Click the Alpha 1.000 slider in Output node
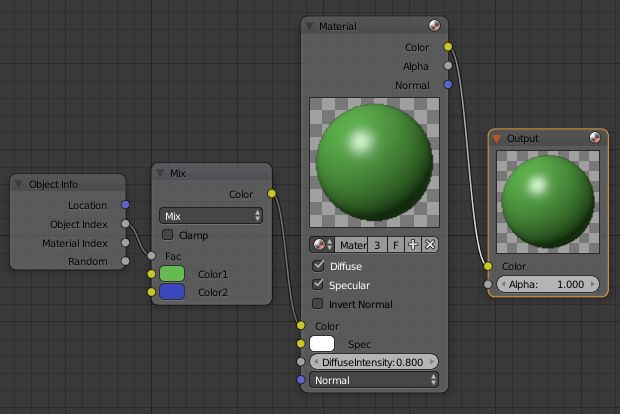Screen dimensions: 620x414 548,284
